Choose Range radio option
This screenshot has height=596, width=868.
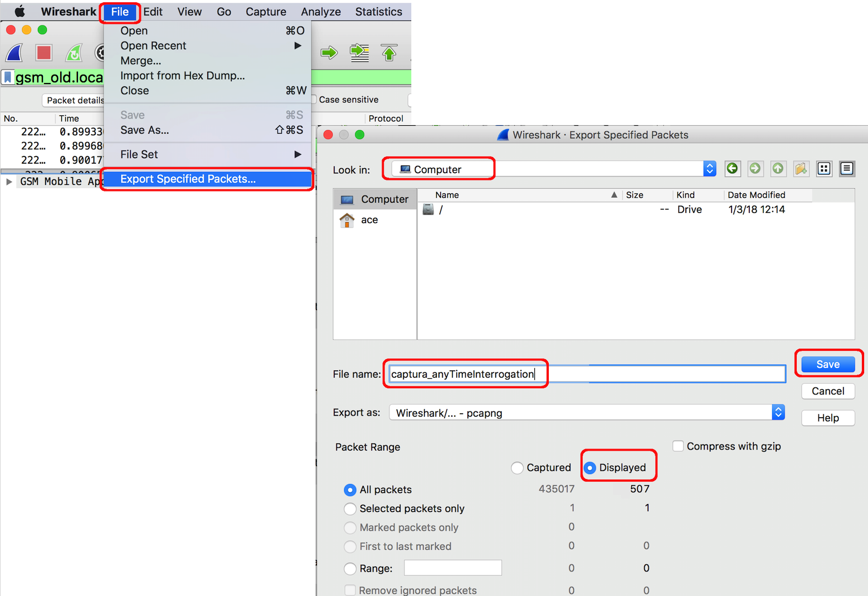point(350,569)
